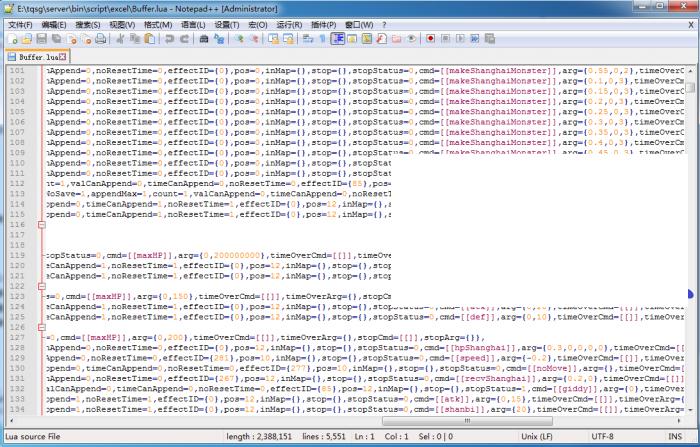Start macro recording with red dot

coord(430,39)
